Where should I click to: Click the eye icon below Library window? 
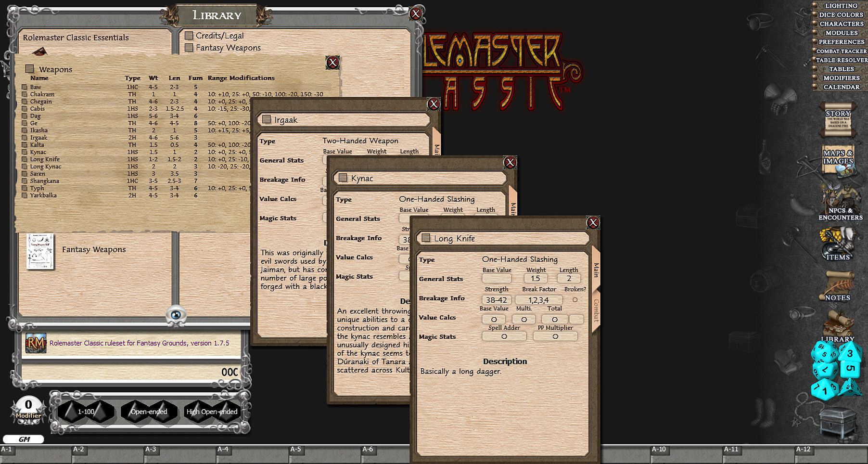click(x=176, y=315)
